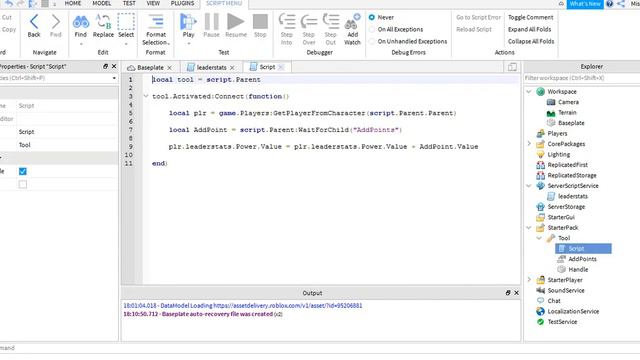The height and width of the screenshot is (360, 640).
Task: Click the asset delivery URL in Output
Action: (288, 305)
